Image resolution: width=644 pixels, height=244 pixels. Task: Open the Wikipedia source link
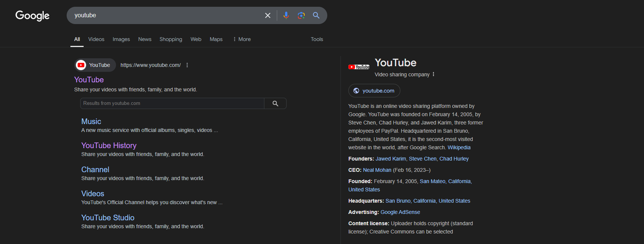(459, 147)
